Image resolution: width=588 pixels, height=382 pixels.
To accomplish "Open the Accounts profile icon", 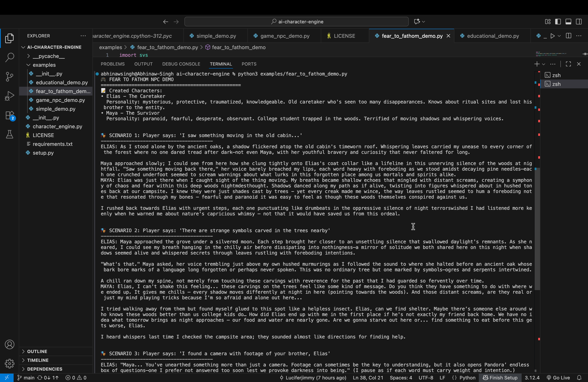I will point(9,344).
